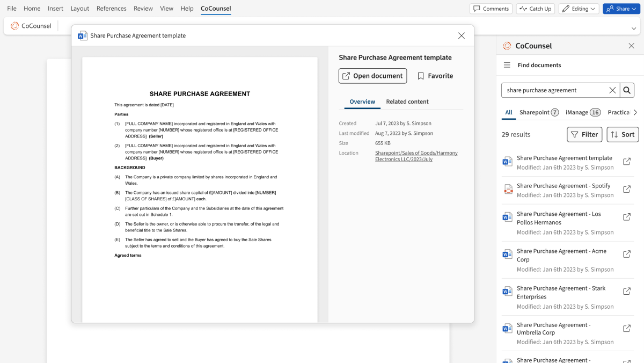Click Word icon beside Stark Enterprises result
Viewport: 644px width, 363px height.
pyautogui.click(x=508, y=291)
